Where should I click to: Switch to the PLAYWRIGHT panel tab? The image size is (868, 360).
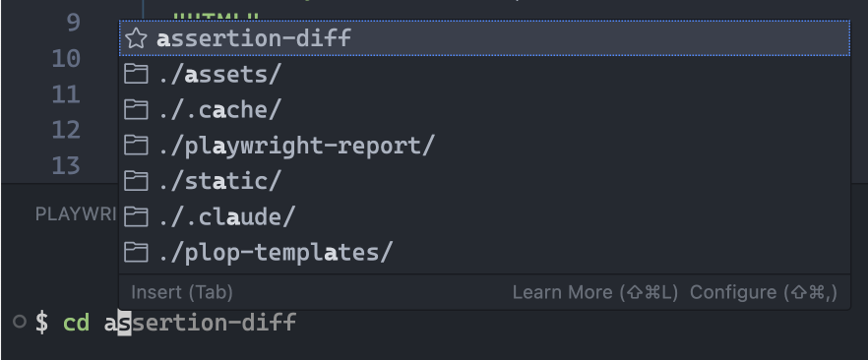pos(76,214)
